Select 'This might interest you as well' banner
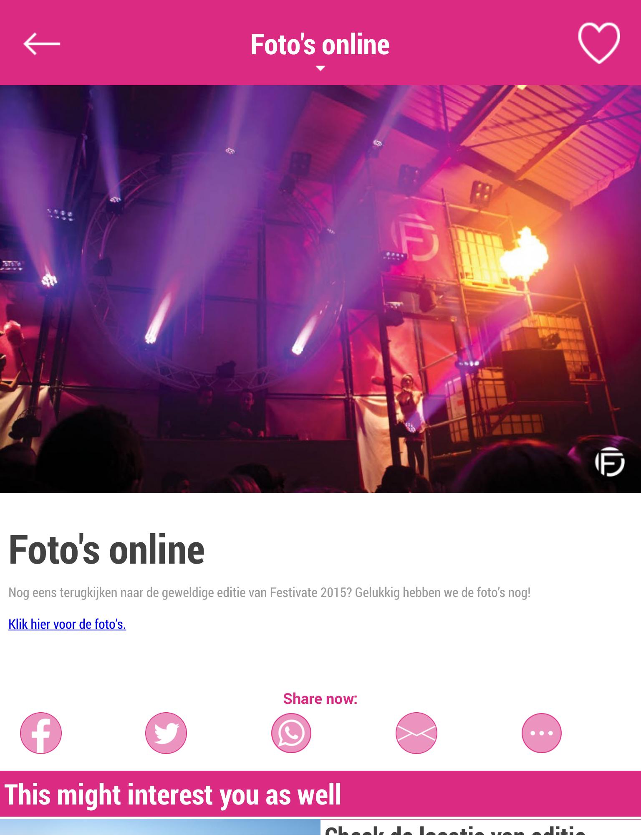Image resolution: width=641 pixels, height=840 pixels. pos(320,794)
